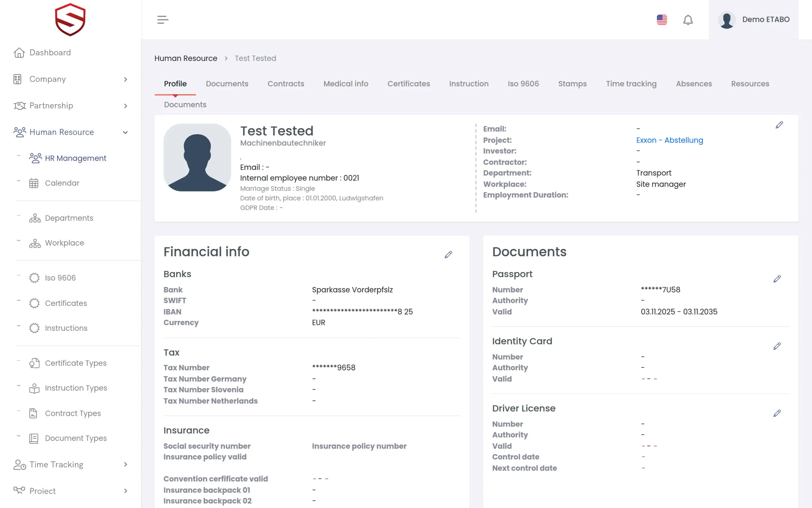
Task: Expand the Time Tracking menu
Action: pos(70,465)
